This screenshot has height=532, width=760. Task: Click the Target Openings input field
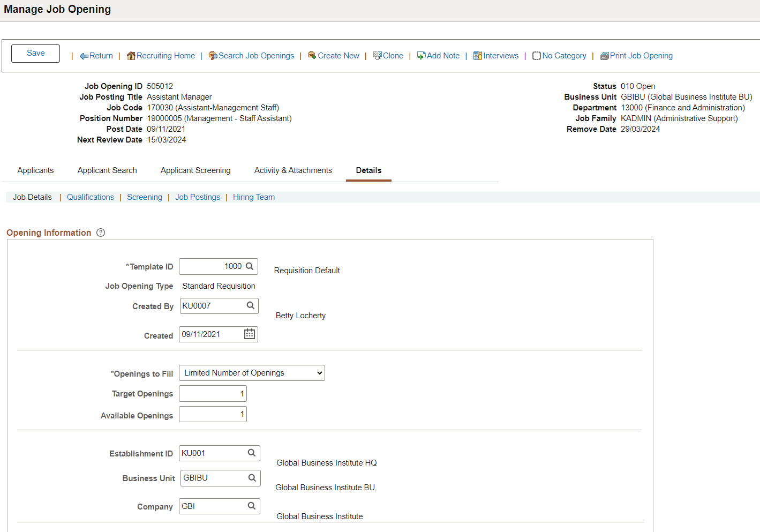[213, 393]
